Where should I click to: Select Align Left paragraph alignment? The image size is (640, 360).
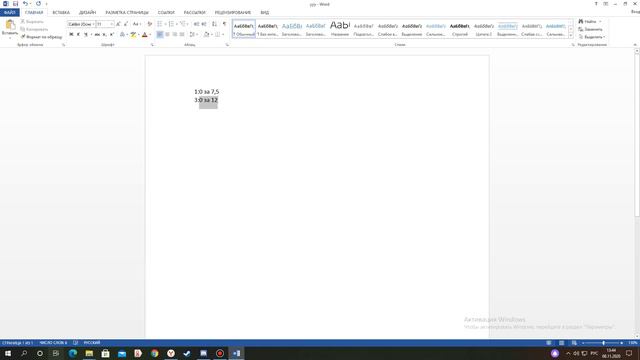pos(160,35)
